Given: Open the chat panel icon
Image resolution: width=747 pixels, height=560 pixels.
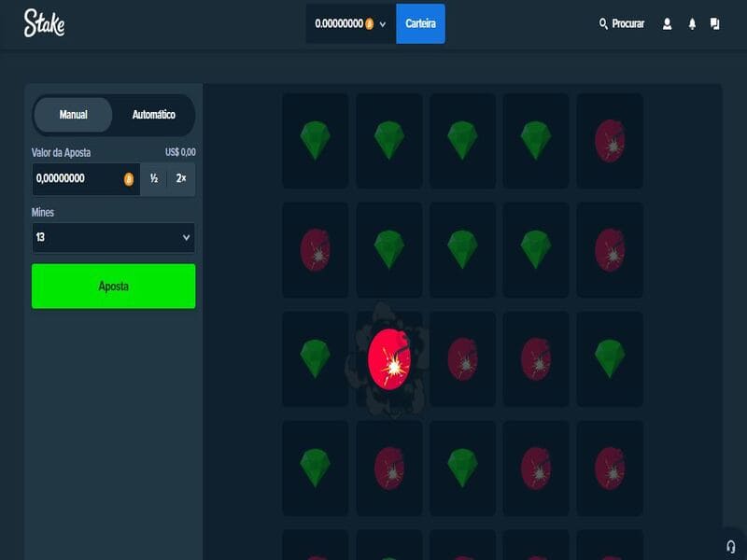Looking at the screenshot, I should coord(714,24).
